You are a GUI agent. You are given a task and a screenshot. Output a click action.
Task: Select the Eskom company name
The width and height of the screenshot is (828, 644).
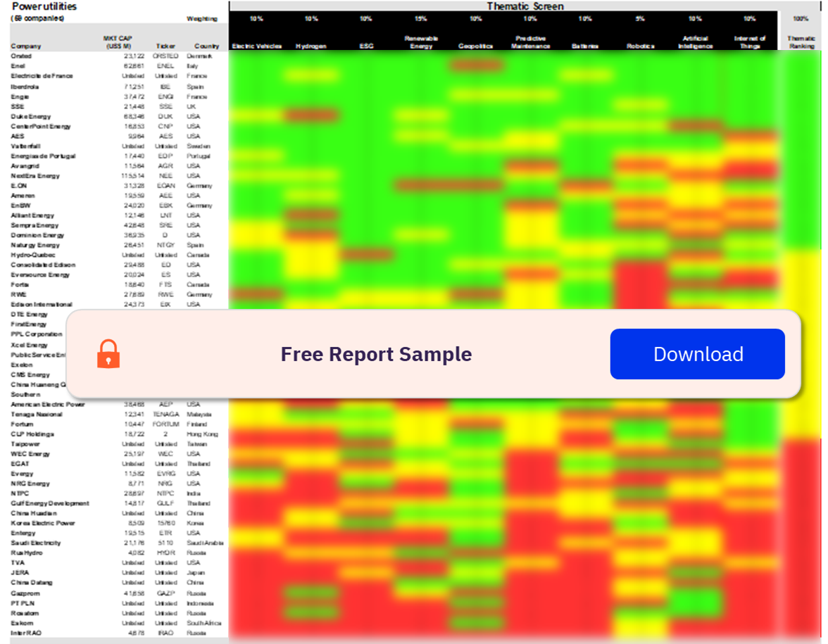click(23, 624)
